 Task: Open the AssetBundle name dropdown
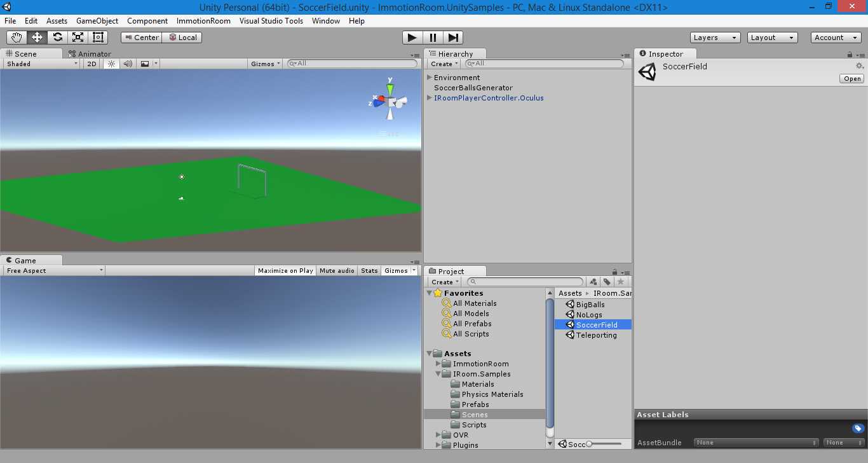[756, 443]
